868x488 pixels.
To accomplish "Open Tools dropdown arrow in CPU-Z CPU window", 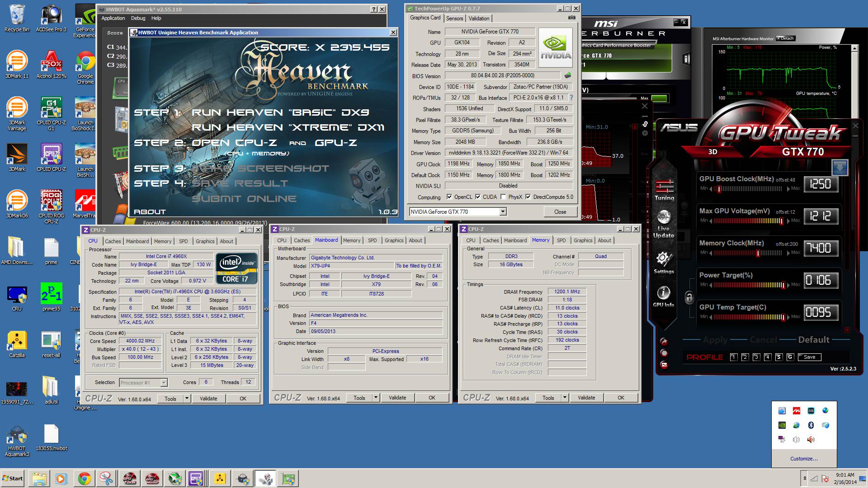I will (x=186, y=399).
